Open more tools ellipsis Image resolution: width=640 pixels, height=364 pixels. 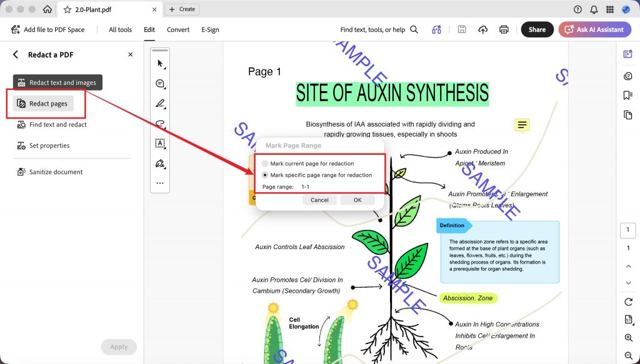pyautogui.click(x=160, y=184)
